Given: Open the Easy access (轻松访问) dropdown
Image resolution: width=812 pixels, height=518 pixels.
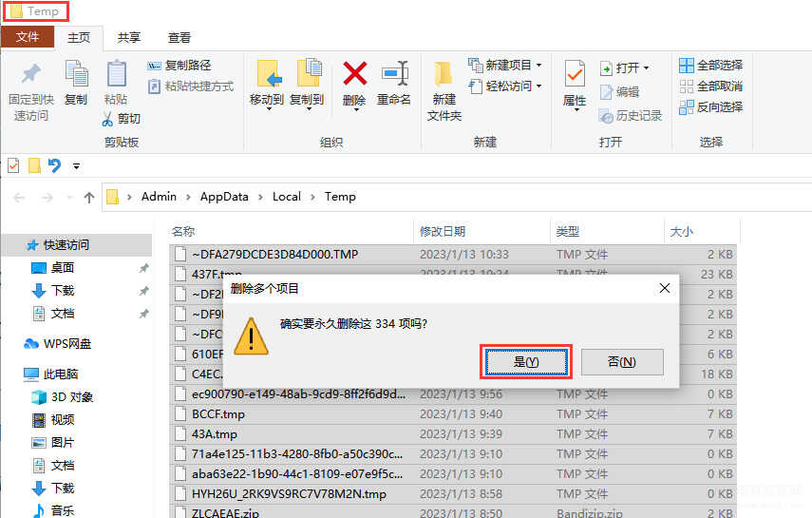Looking at the screenshot, I should coord(538,86).
